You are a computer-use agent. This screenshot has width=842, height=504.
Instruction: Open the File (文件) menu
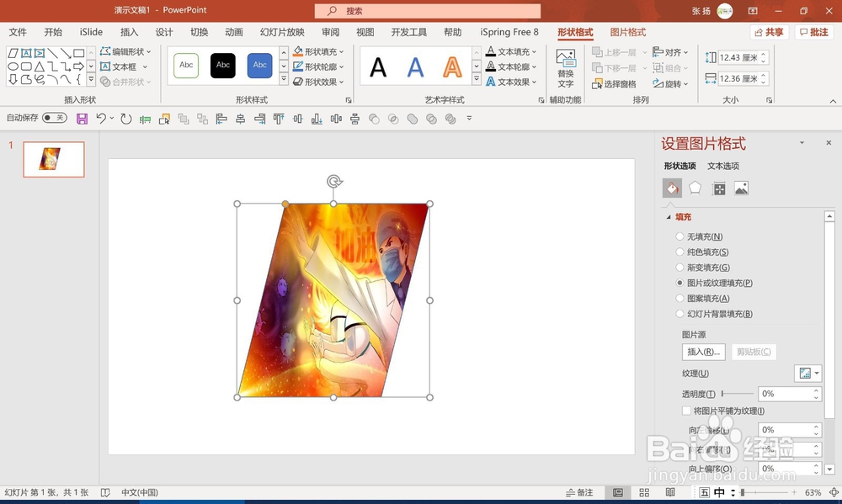[18, 32]
